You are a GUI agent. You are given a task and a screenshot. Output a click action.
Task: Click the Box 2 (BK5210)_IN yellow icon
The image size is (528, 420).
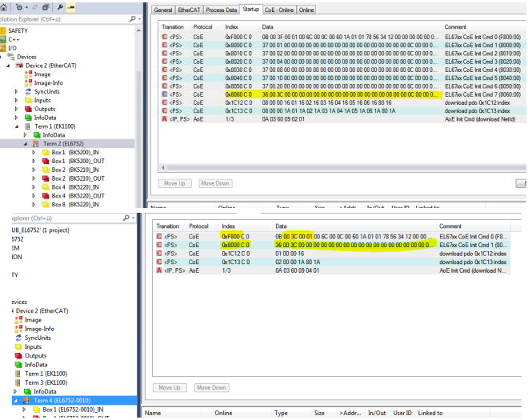click(x=46, y=170)
